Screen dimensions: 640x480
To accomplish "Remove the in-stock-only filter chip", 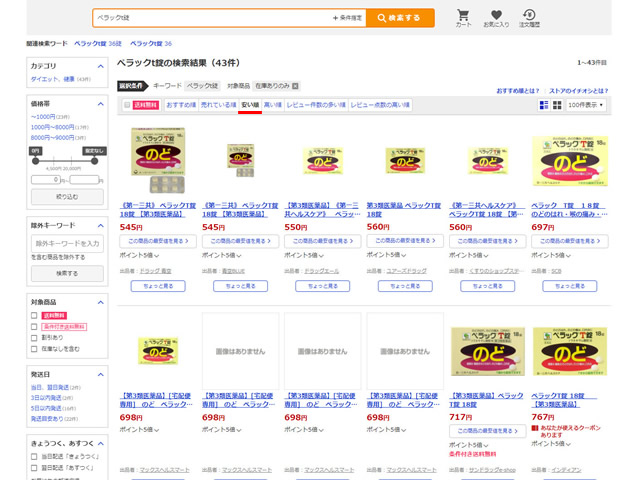I will [x=296, y=86].
